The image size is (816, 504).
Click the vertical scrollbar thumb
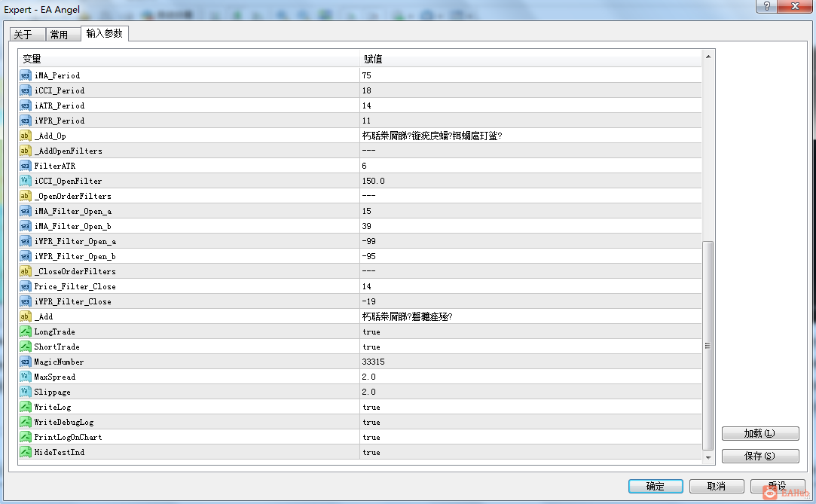pos(708,346)
